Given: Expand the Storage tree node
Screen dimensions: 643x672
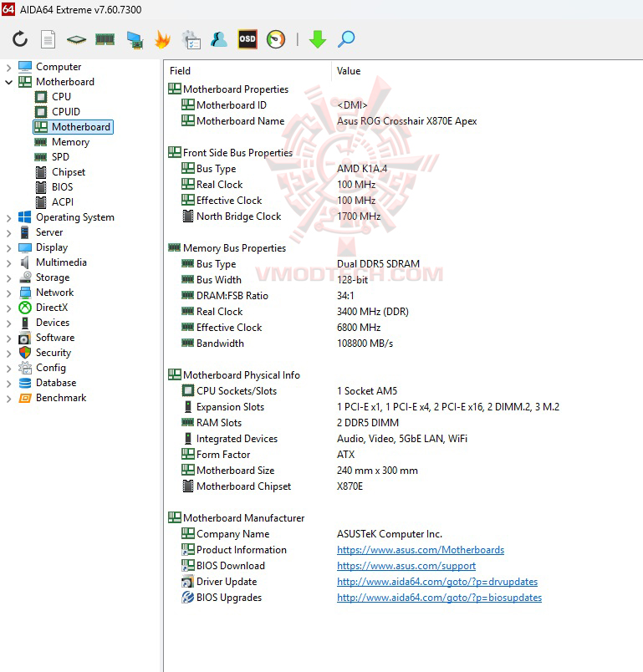Looking at the screenshot, I should [8, 277].
